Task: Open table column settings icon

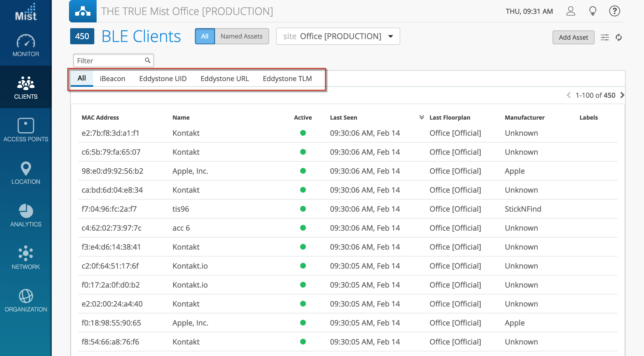Action: click(x=605, y=37)
